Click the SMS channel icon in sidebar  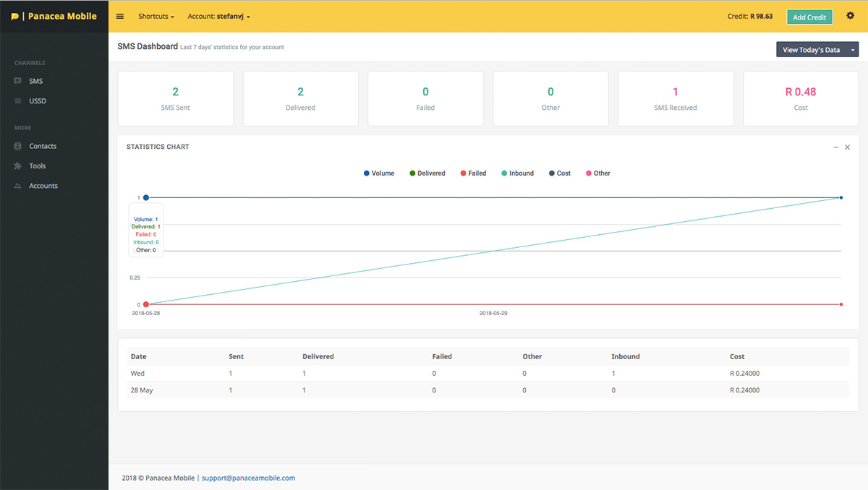(18, 81)
